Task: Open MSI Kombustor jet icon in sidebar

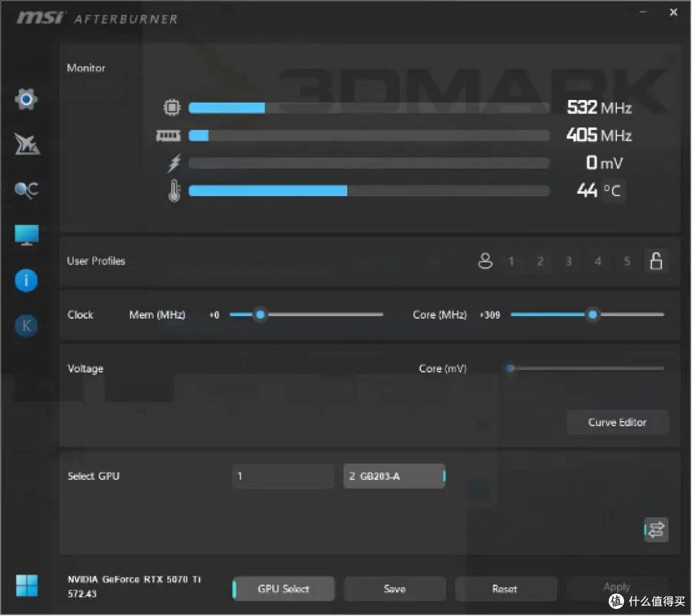Action: [26, 144]
